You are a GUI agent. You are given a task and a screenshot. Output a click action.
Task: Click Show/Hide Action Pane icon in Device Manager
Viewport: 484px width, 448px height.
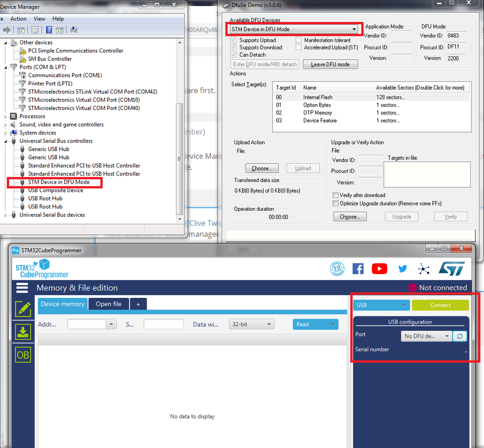pos(60,30)
